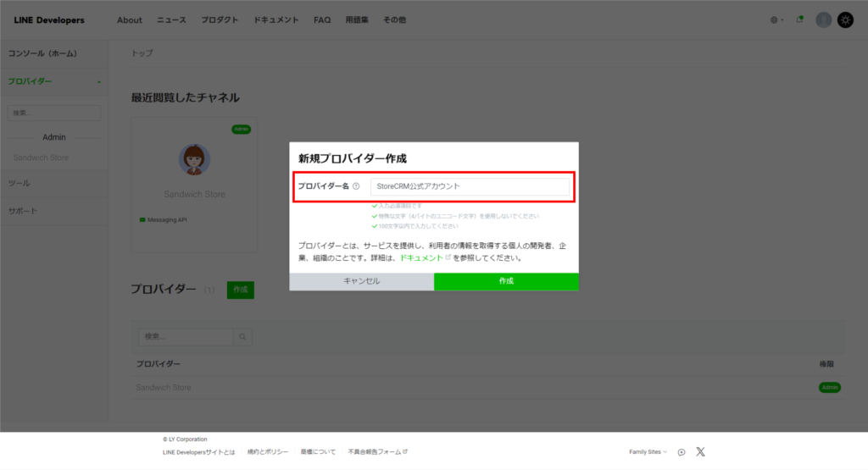Image resolution: width=868 pixels, height=470 pixels.
Task: Click the 作成 button next to プロバイダー heading
Action: [x=240, y=290]
